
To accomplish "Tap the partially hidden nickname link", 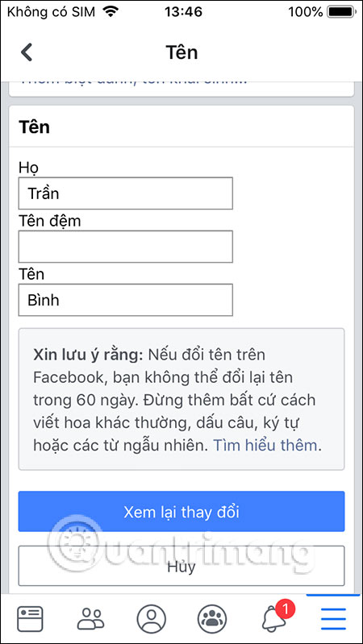I will coord(134,81).
